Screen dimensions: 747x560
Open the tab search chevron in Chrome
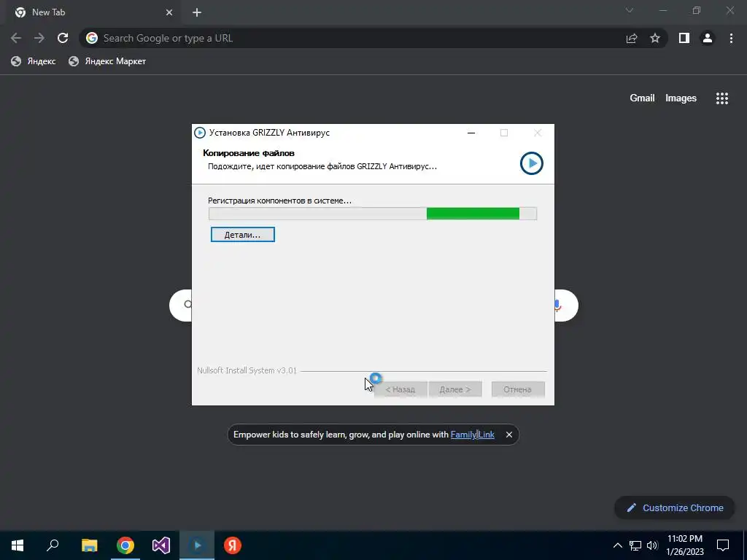pyautogui.click(x=630, y=10)
